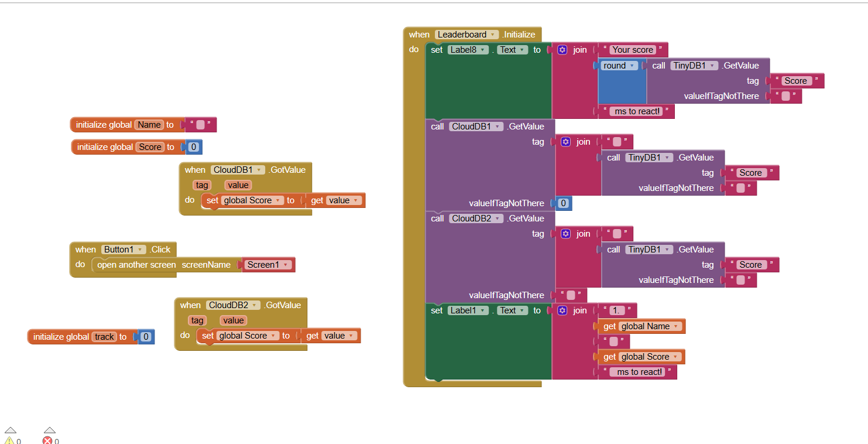Click gear icon on CloudDB1 tag join block

[565, 142]
